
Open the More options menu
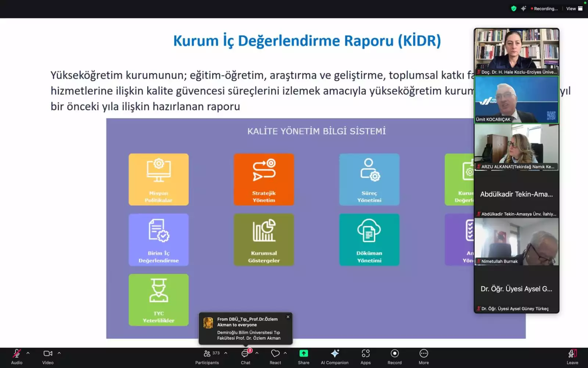pyautogui.click(x=423, y=354)
